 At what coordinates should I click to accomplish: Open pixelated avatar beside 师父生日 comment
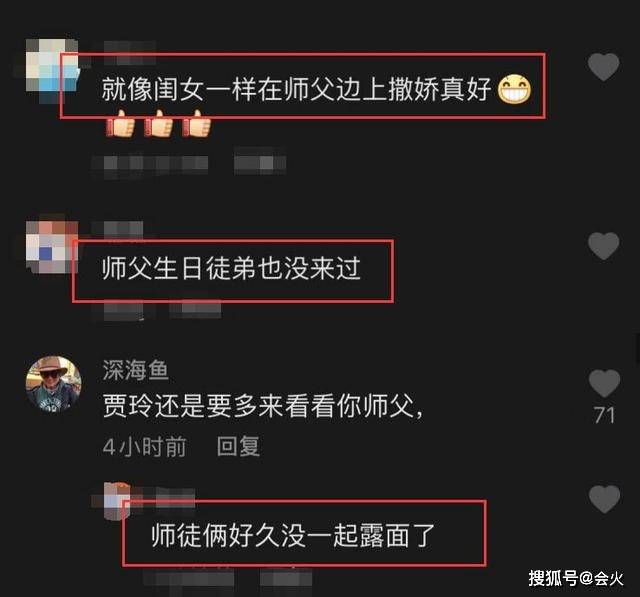52,247
